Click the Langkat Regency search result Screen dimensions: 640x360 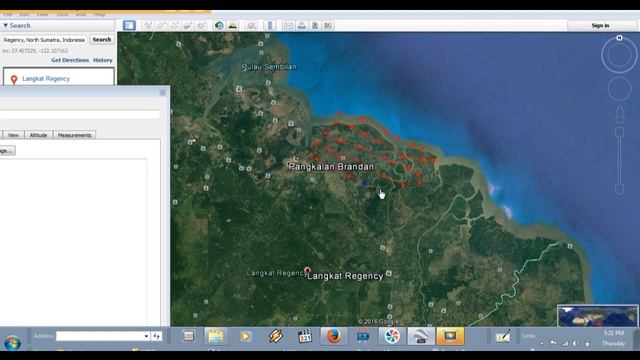pos(46,79)
